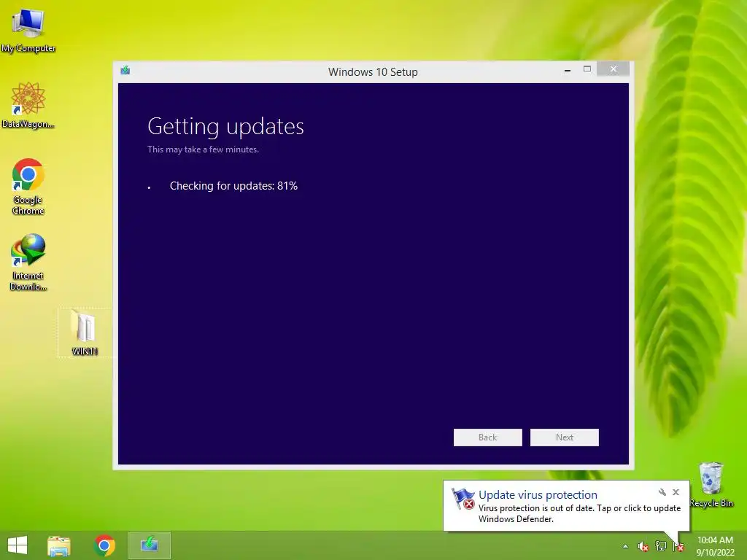Select the DataWagon desktop shortcut
The width and height of the screenshot is (747, 560).
pos(28,105)
